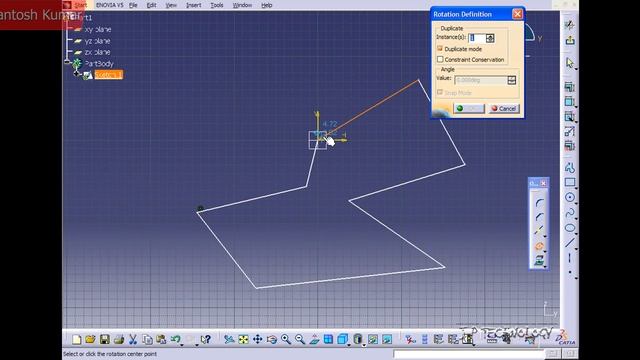Click the multi-view window icon

tap(328, 339)
